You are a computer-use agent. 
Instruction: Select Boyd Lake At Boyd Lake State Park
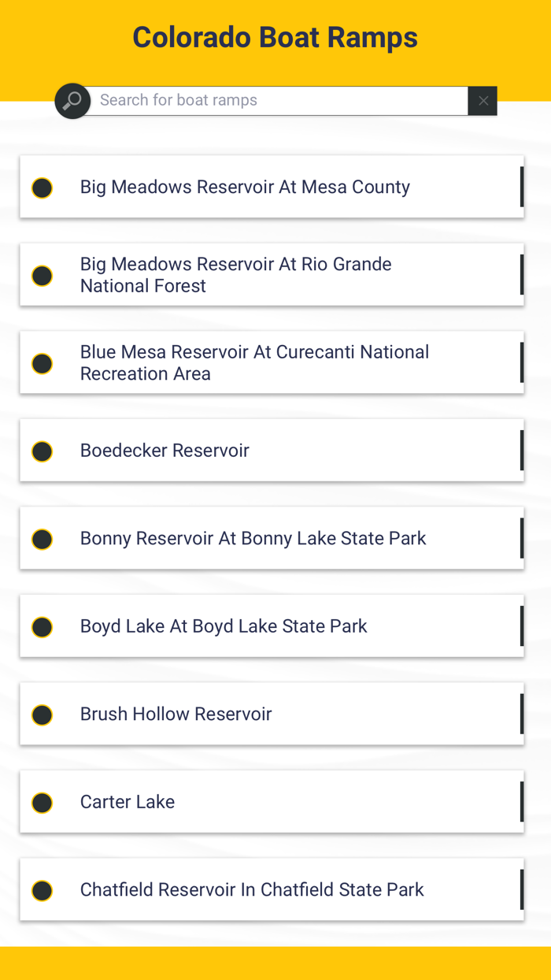(x=272, y=626)
